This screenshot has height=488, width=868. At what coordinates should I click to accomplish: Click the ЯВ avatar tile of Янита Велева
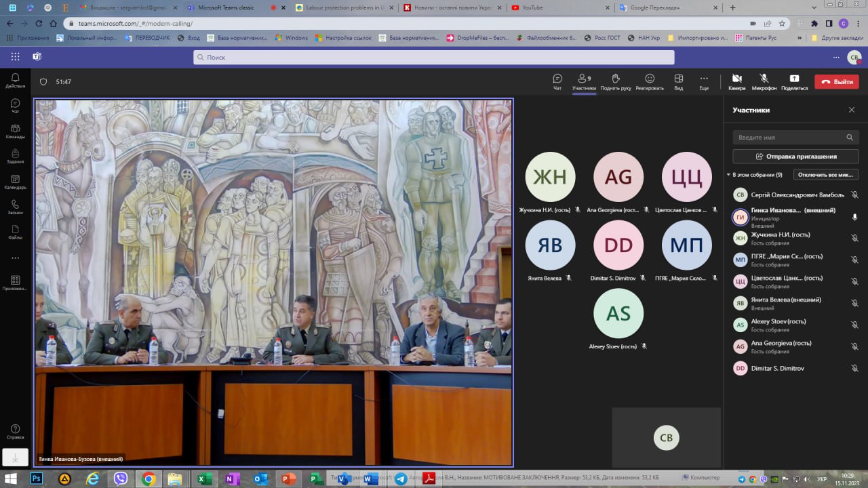point(550,245)
